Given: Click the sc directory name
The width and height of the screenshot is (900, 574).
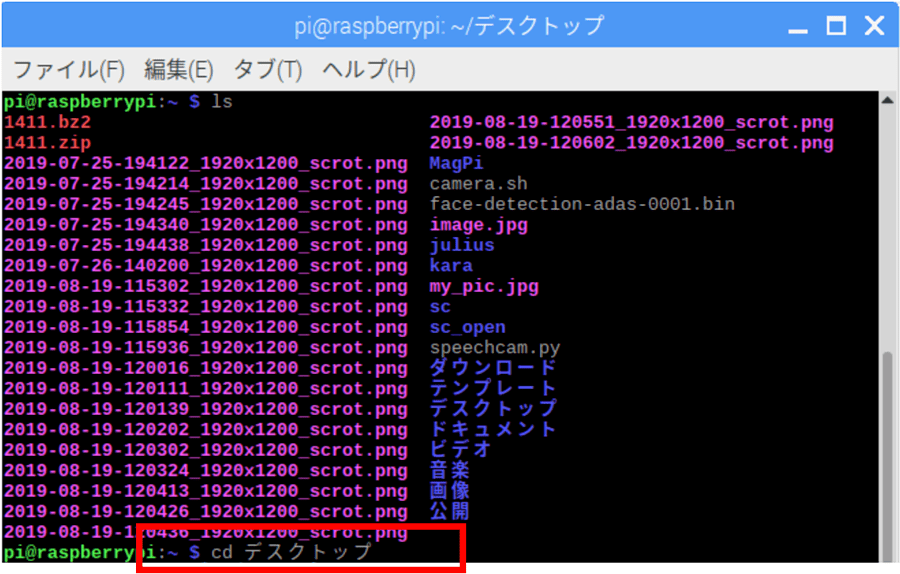Looking at the screenshot, I should pyautogui.click(x=440, y=307).
